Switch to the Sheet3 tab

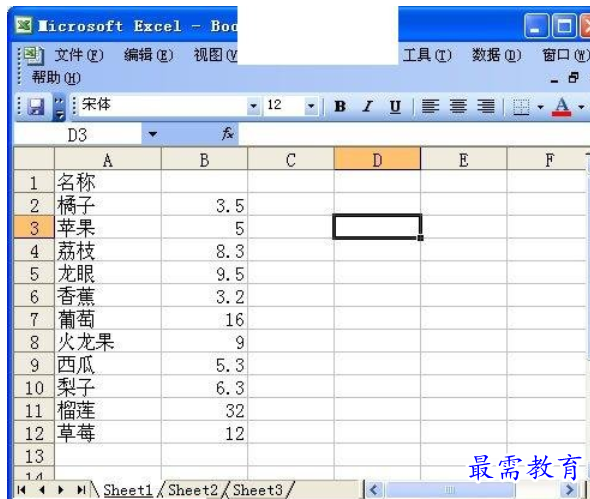257,490
